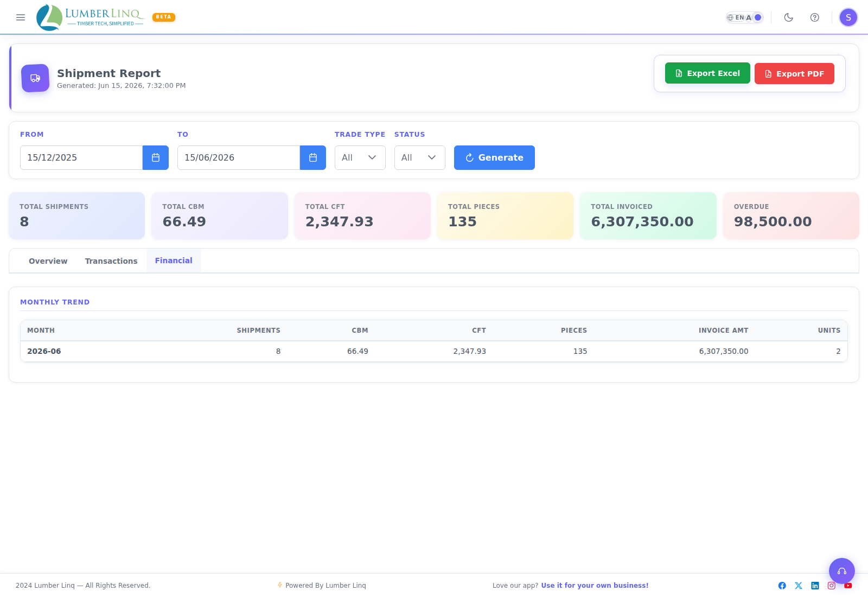Edit the To date field
Image resolution: width=868 pixels, height=597 pixels.
(239, 157)
